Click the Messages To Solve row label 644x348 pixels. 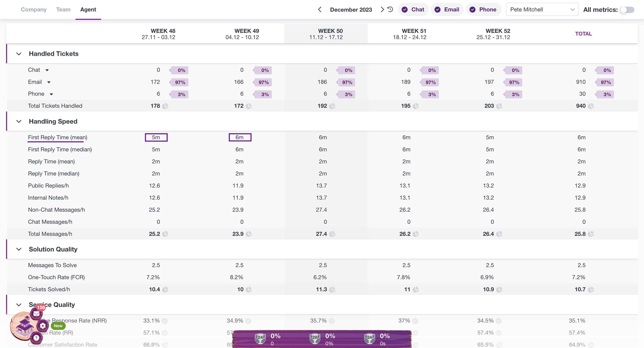[52, 265]
